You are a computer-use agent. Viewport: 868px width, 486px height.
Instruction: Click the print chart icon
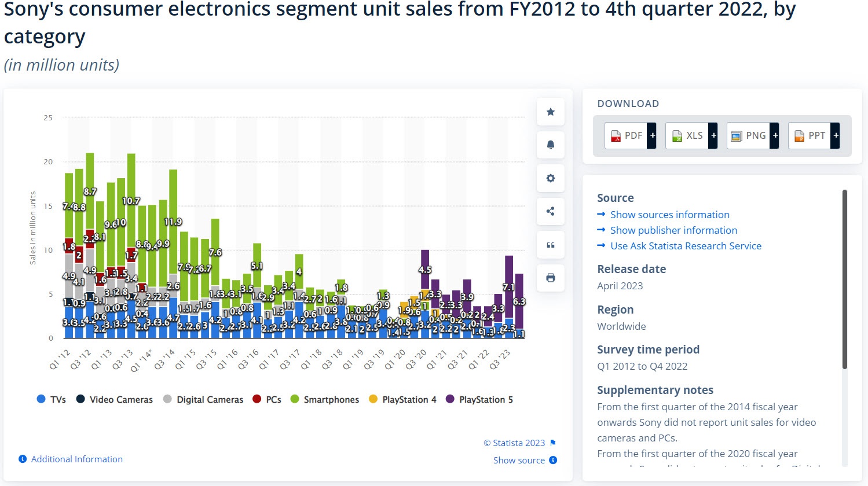(x=551, y=278)
